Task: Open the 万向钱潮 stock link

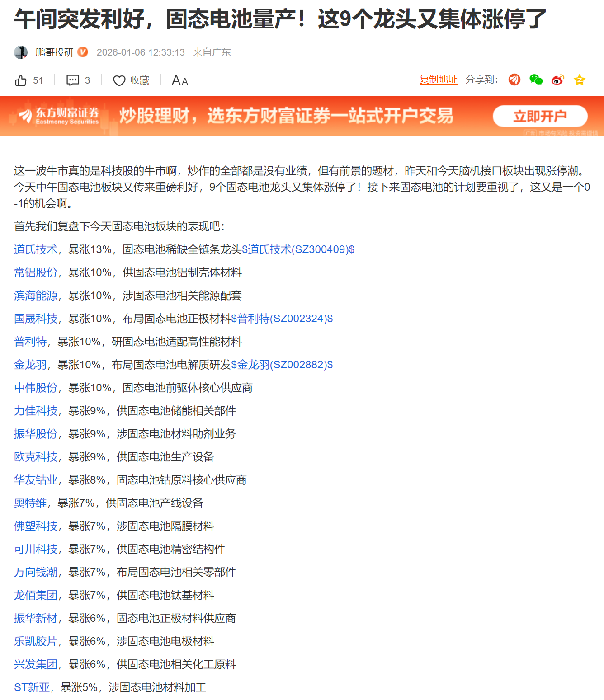Action: [x=36, y=572]
